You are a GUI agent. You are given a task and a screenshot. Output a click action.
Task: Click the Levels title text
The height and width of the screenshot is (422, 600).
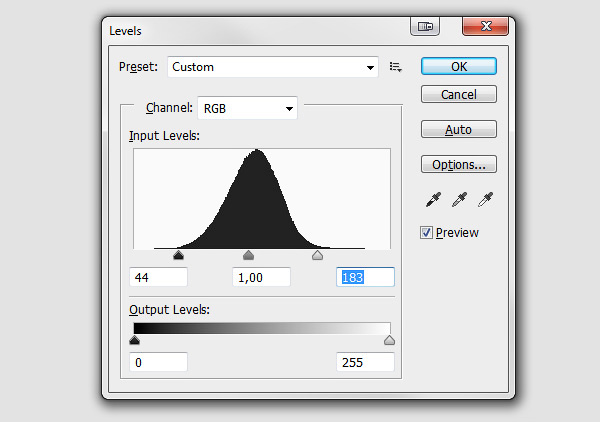[125, 31]
